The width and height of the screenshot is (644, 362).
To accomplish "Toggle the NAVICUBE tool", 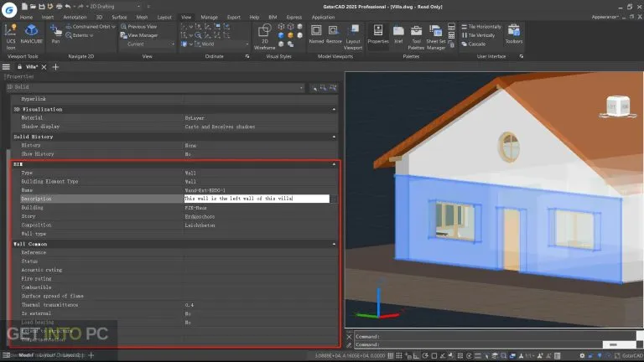I will pos(32,34).
